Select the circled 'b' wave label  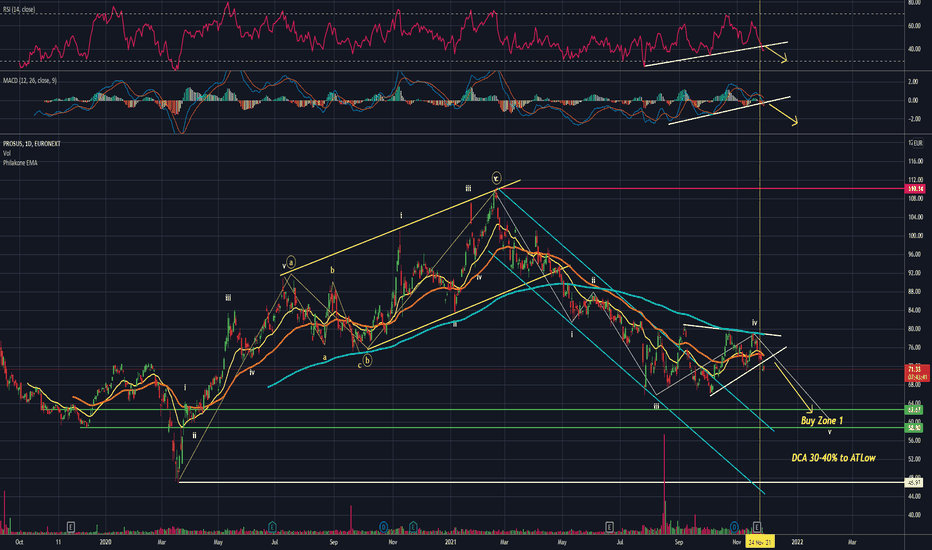tap(367, 360)
